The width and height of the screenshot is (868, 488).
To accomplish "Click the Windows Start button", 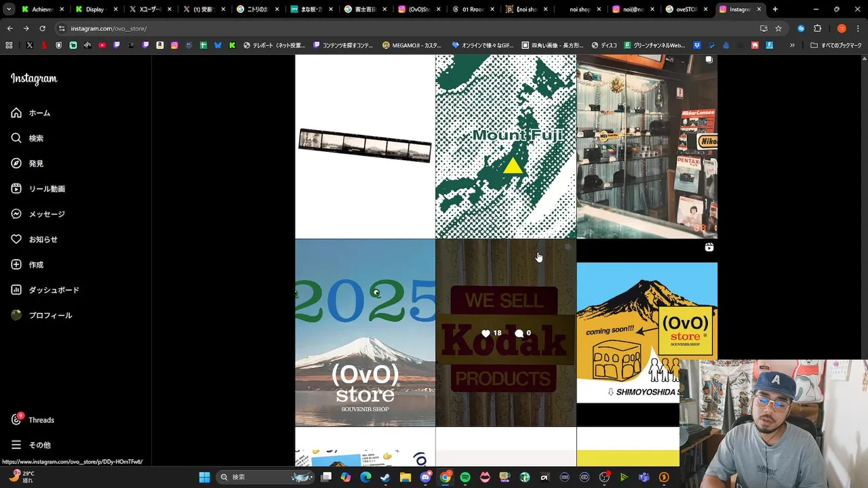I will pyautogui.click(x=204, y=477).
